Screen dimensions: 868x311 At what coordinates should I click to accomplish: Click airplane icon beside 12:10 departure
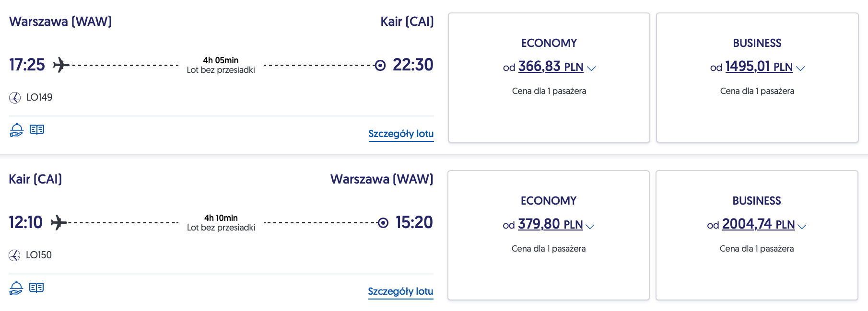[x=59, y=222]
